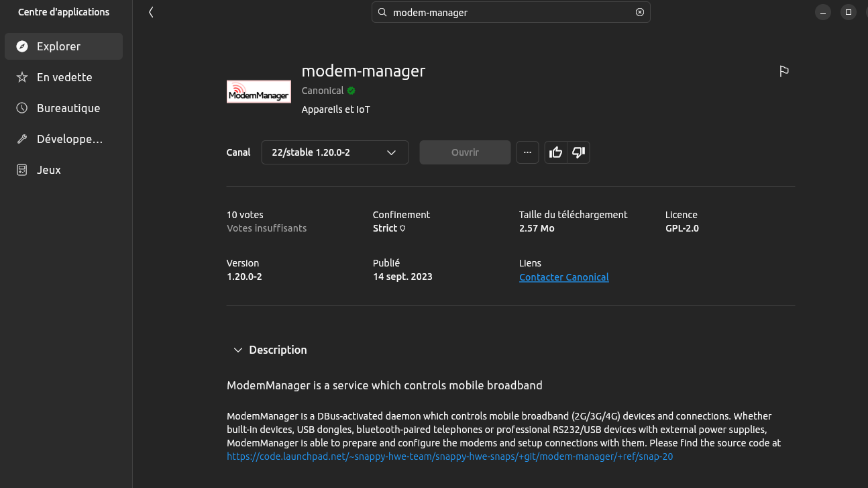Viewport: 868px width, 488px height.
Task: Click the Liens label
Action: (530, 263)
